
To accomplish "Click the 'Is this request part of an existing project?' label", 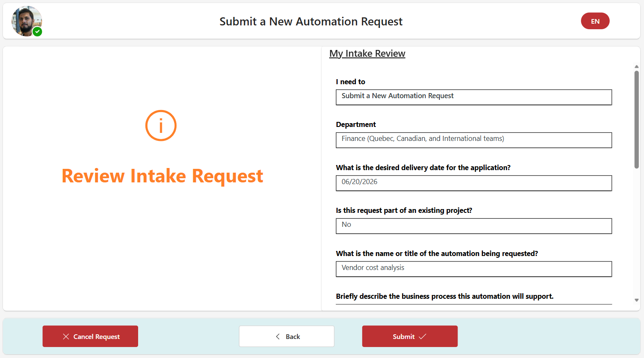I will tap(404, 210).
